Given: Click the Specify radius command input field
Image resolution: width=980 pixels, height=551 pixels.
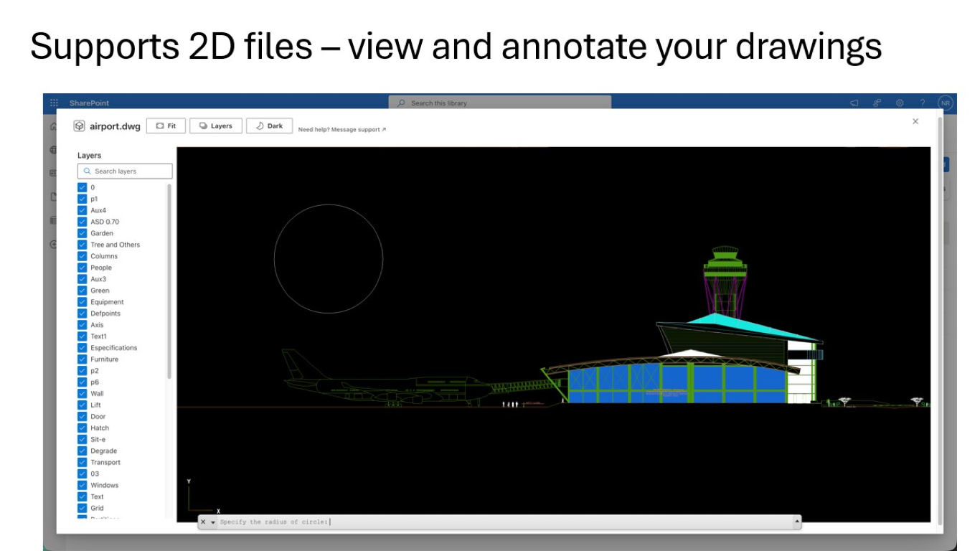Looking at the screenshot, I should tap(359, 522).
